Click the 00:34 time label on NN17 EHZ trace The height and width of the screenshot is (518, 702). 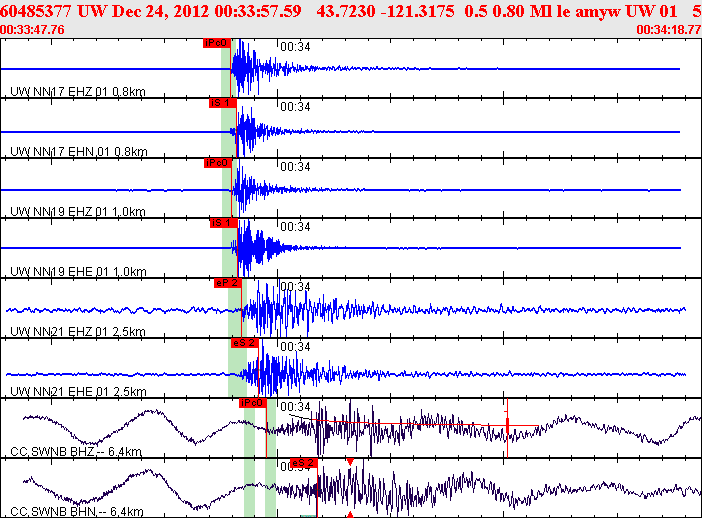click(295, 47)
